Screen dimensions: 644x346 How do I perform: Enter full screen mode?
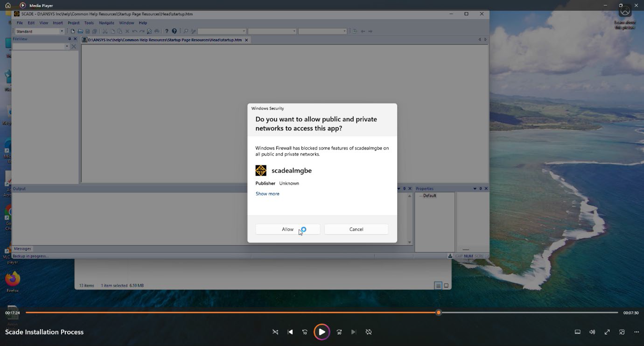coord(607,332)
